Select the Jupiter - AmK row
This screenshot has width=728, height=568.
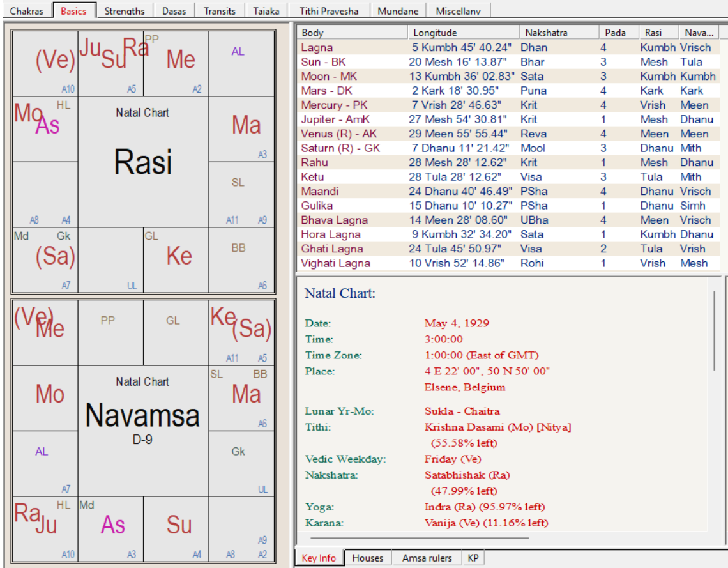pyautogui.click(x=508, y=119)
